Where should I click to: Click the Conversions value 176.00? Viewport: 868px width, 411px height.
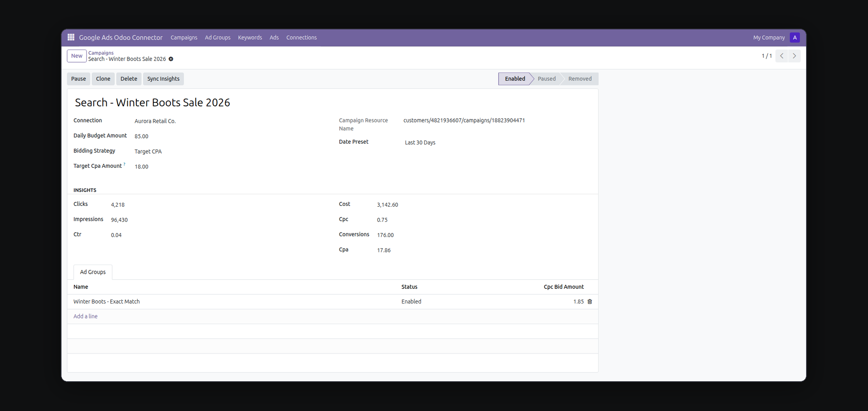pyautogui.click(x=385, y=235)
